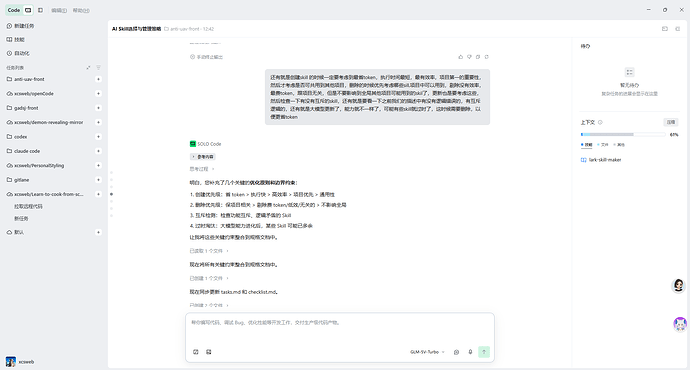Expand the 参考内容 reference section
690x370 pixels.
[x=203, y=157]
